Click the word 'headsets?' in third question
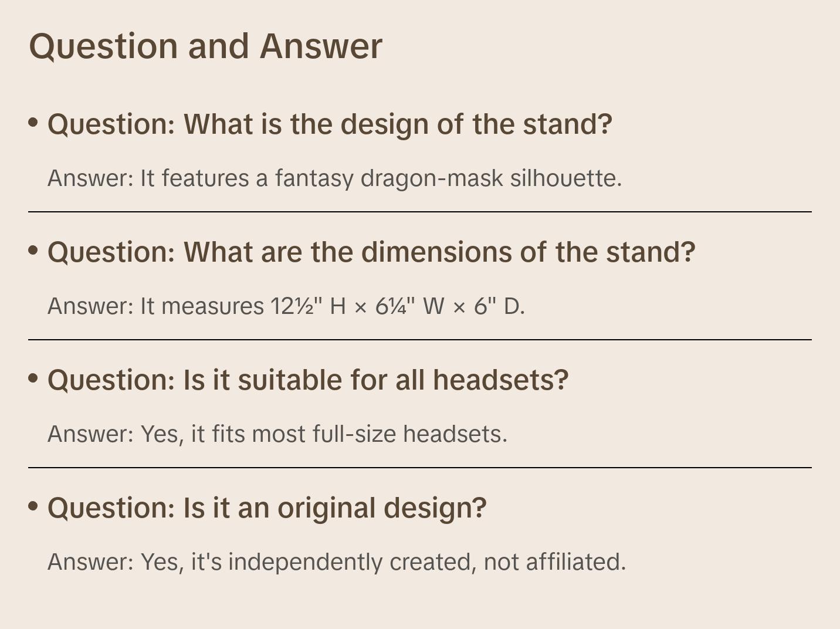Image resolution: width=840 pixels, height=629 pixels. (x=500, y=380)
